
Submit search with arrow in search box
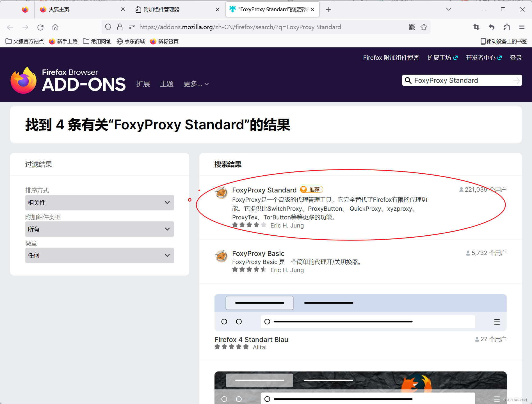[517, 81]
